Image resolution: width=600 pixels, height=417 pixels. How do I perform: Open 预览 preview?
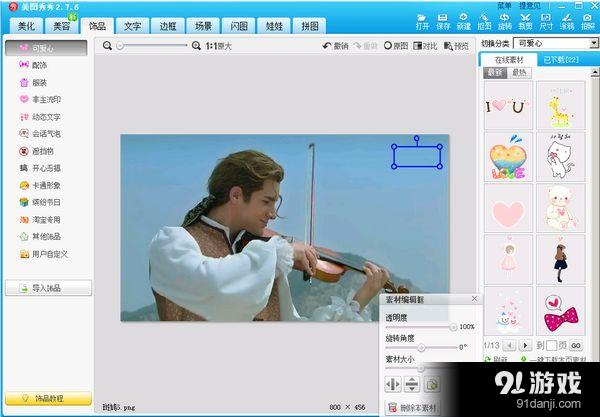[x=456, y=46]
